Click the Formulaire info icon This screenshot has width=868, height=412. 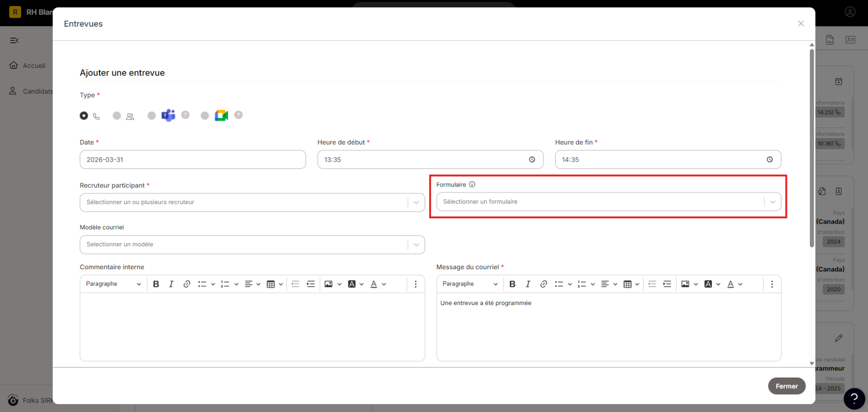[x=472, y=185]
